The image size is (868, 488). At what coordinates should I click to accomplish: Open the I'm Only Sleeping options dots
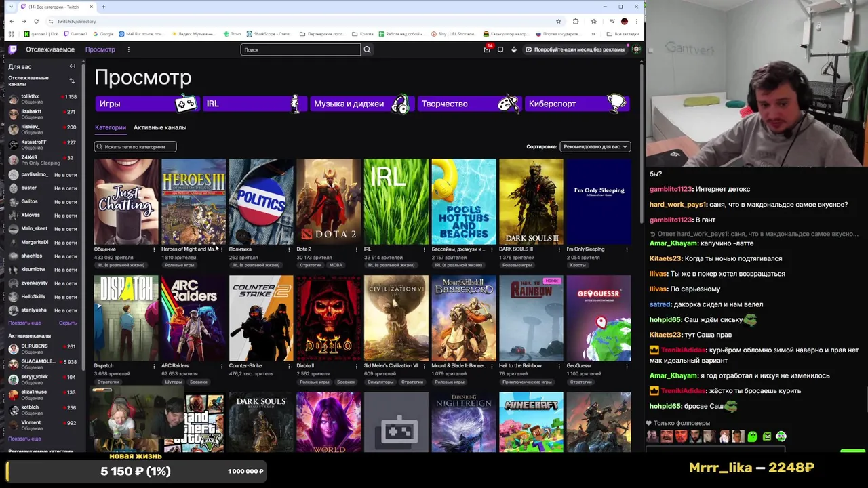[627, 249]
